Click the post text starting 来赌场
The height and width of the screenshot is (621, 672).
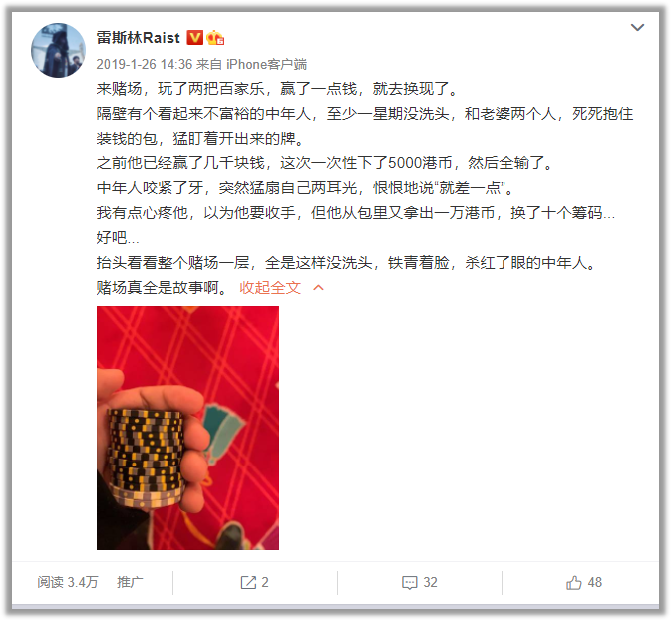(x=278, y=89)
